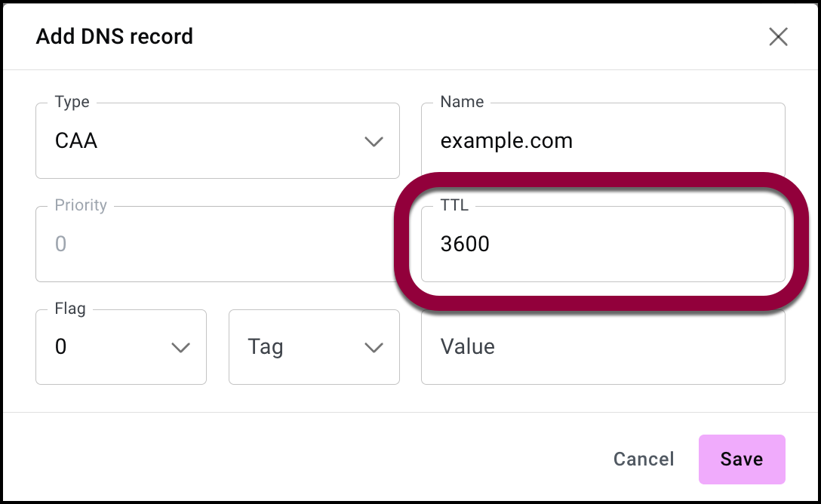Open the Tag selection dropdown
Image resolution: width=821 pixels, height=504 pixels.
[x=314, y=347]
